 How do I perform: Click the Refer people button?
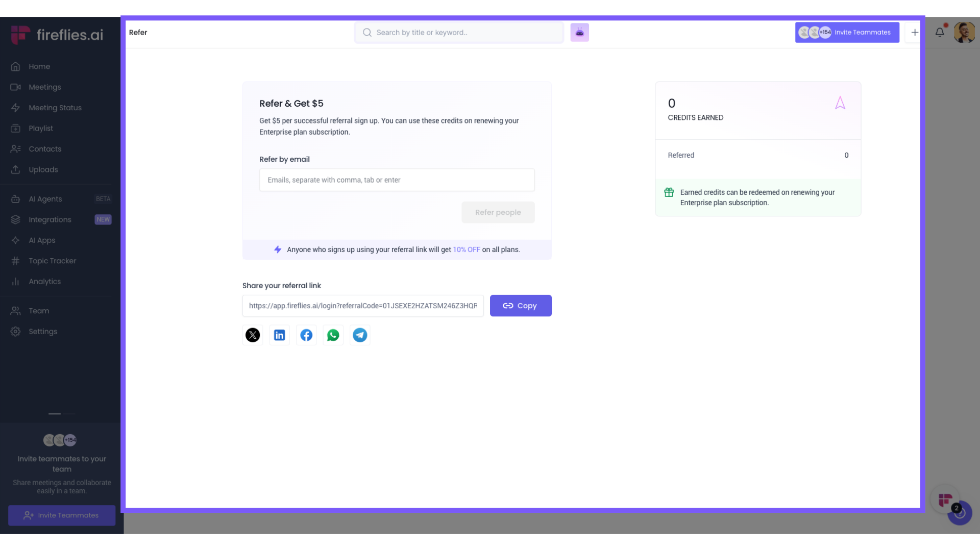coord(498,212)
